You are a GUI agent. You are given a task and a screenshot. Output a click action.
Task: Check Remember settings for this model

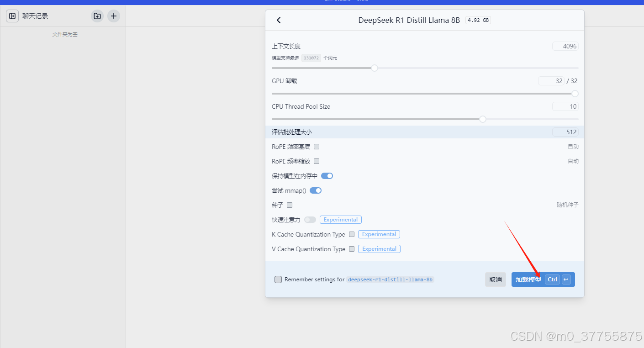tap(278, 279)
